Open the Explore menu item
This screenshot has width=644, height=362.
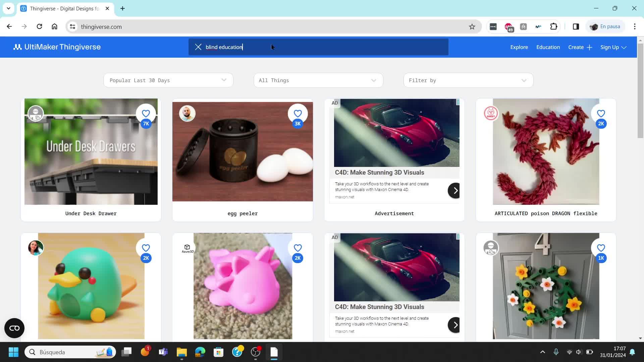(x=519, y=47)
